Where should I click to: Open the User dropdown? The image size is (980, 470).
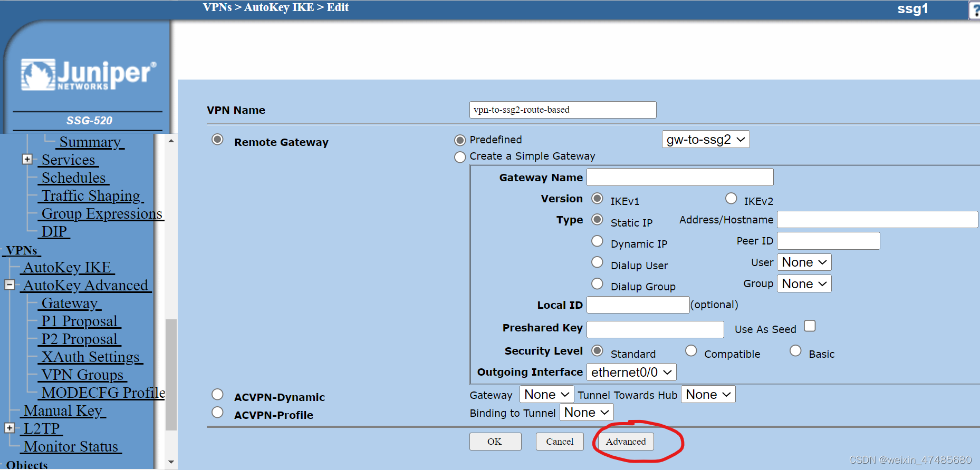[804, 262]
